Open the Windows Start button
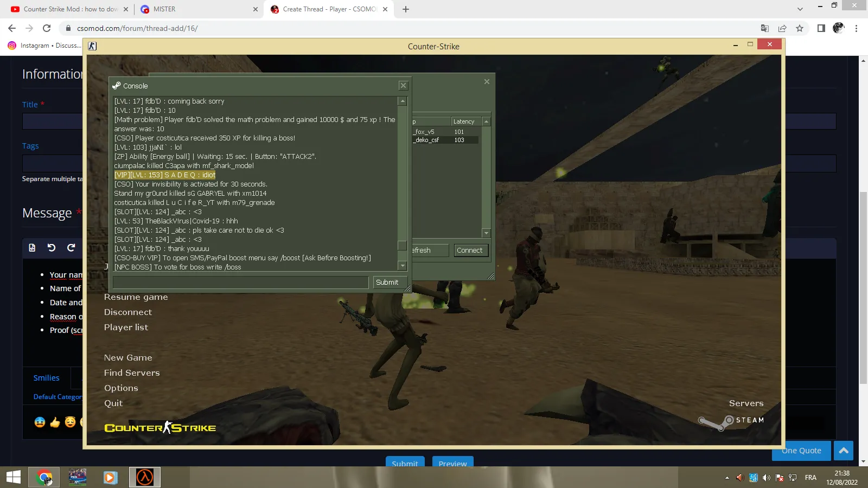This screenshot has height=488, width=868. pyautogui.click(x=14, y=477)
